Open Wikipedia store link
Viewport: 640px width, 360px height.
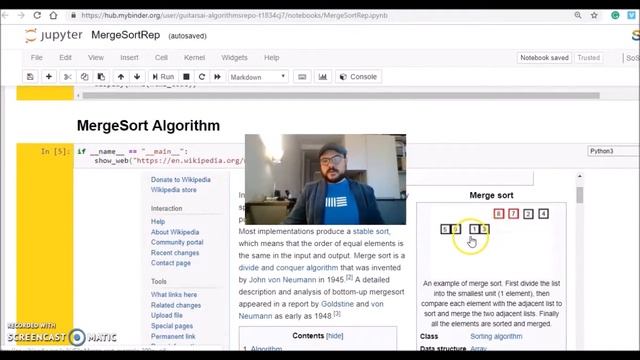coord(173,190)
